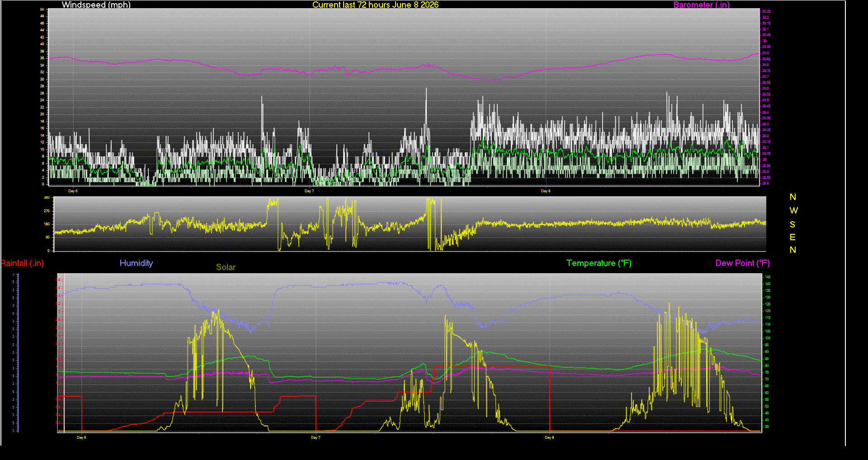This screenshot has width=868, height=460.
Task: Click the title 'Current last 72 hours June 8 2026'
Action: tap(375, 5)
